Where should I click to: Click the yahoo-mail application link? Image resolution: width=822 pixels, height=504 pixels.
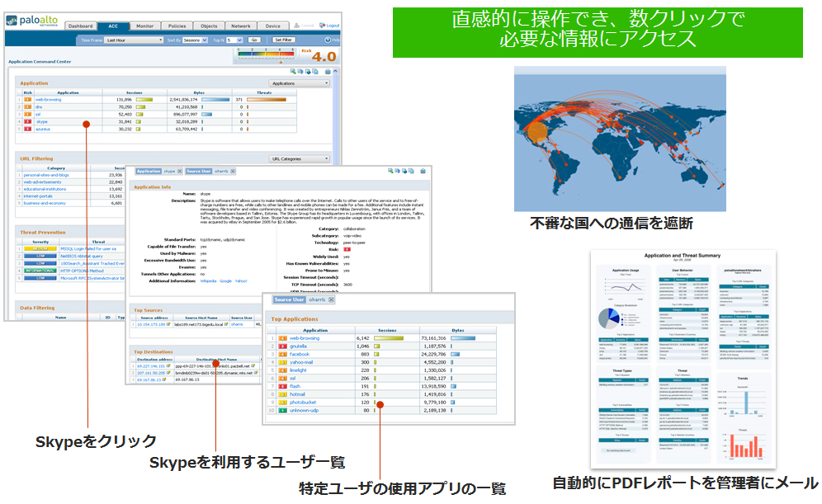(x=301, y=362)
